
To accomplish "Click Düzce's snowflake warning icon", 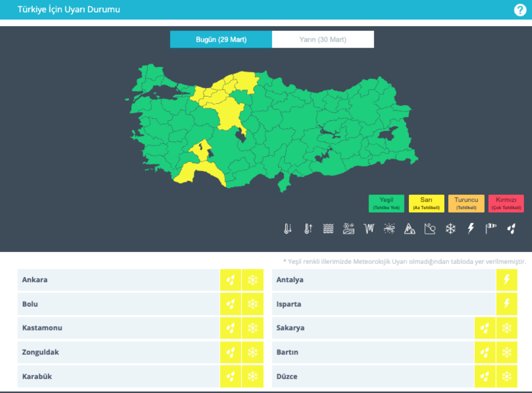I will click(507, 376).
